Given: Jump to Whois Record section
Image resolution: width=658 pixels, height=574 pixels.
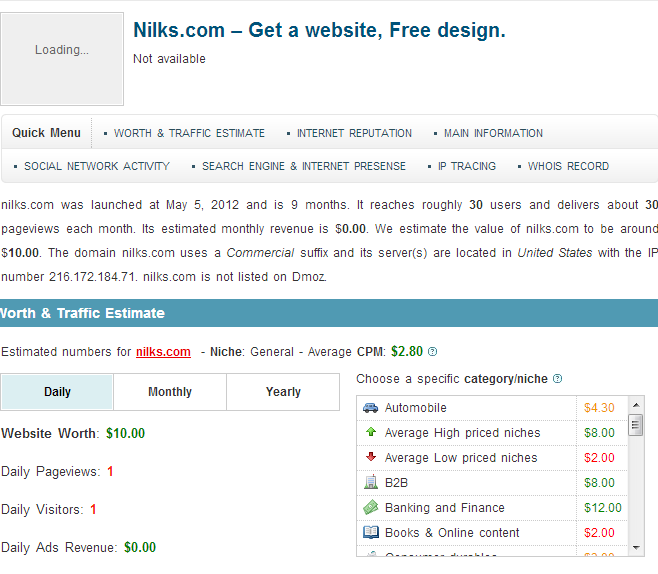Looking at the screenshot, I should pos(568,166).
